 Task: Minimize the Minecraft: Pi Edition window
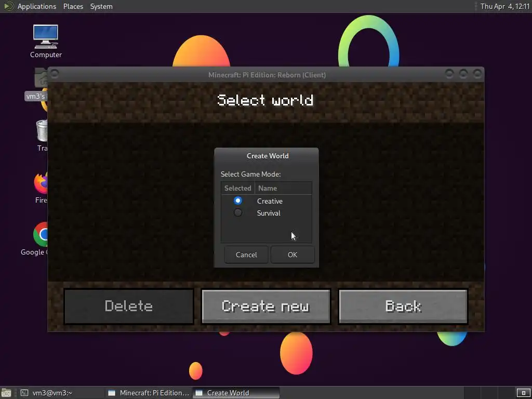(449, 74)
